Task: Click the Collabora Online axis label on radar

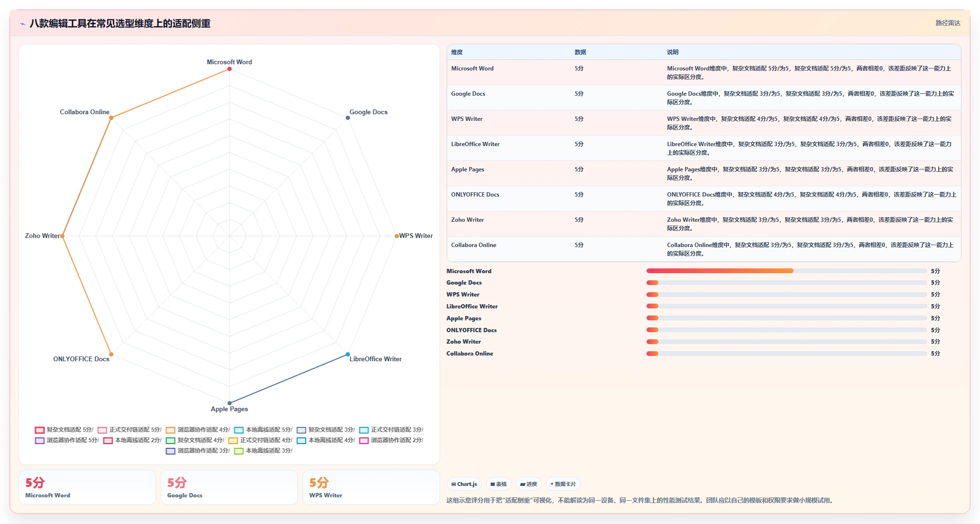Action: [85, 112]
